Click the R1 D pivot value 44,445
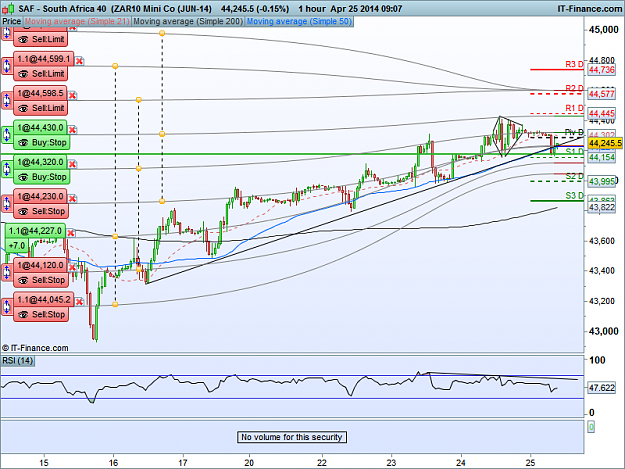 [602, 114]
